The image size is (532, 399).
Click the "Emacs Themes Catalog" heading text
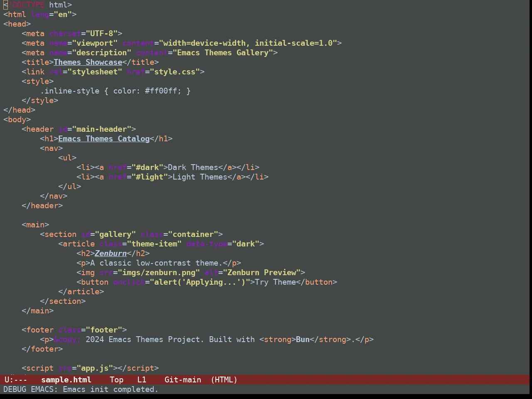[104, 139]
